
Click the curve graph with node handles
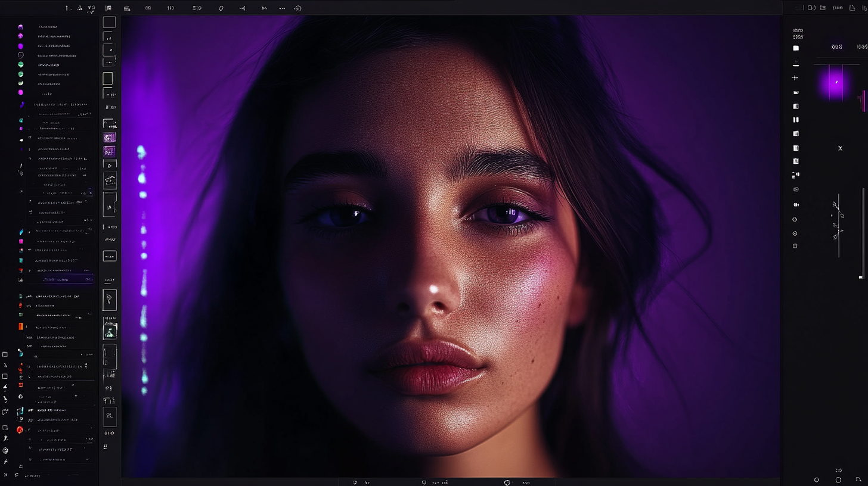(838, 225)
